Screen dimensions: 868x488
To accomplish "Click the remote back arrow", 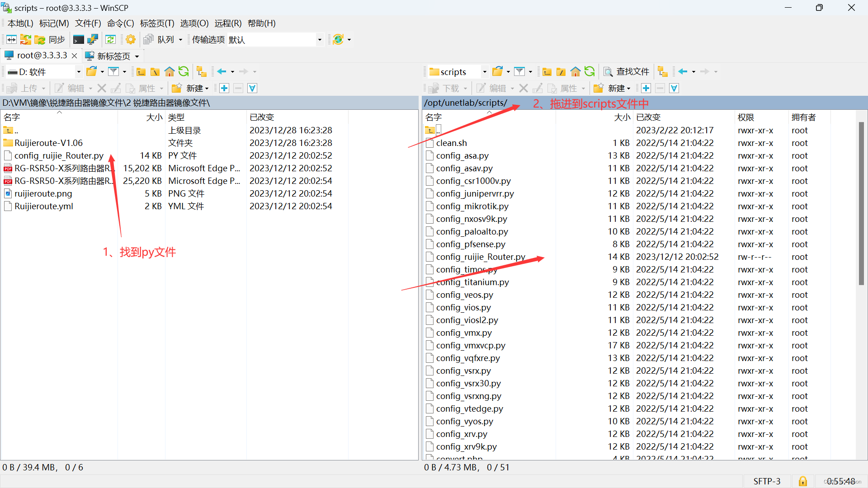I will [x=683, y=71].
